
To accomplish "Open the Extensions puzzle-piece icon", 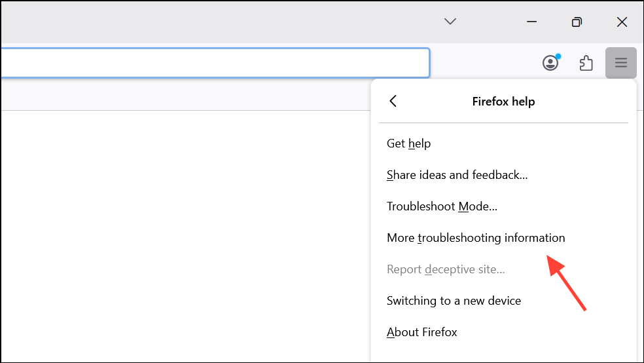I will pos(586,63).
